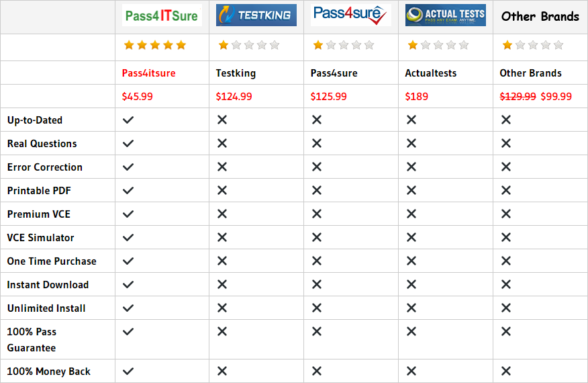Click the Testking one-star rating
This screenshot has height=383, width=588.
248,46
